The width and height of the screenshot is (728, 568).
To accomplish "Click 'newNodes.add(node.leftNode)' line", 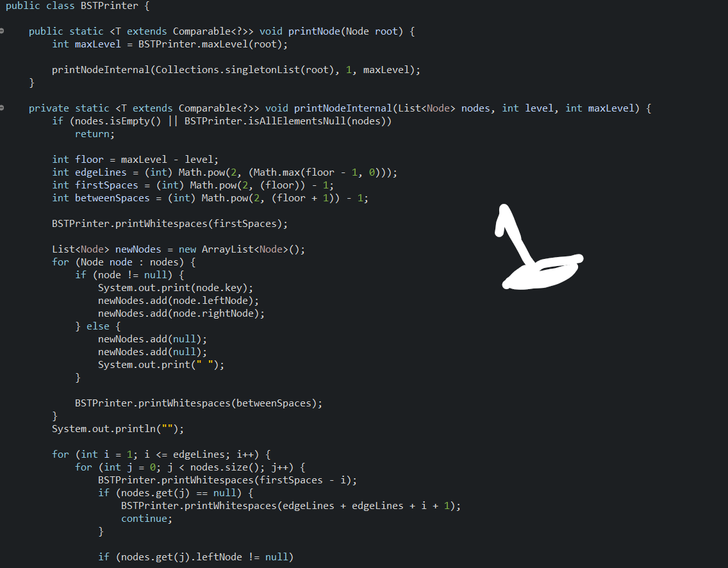I will point(178,301).
